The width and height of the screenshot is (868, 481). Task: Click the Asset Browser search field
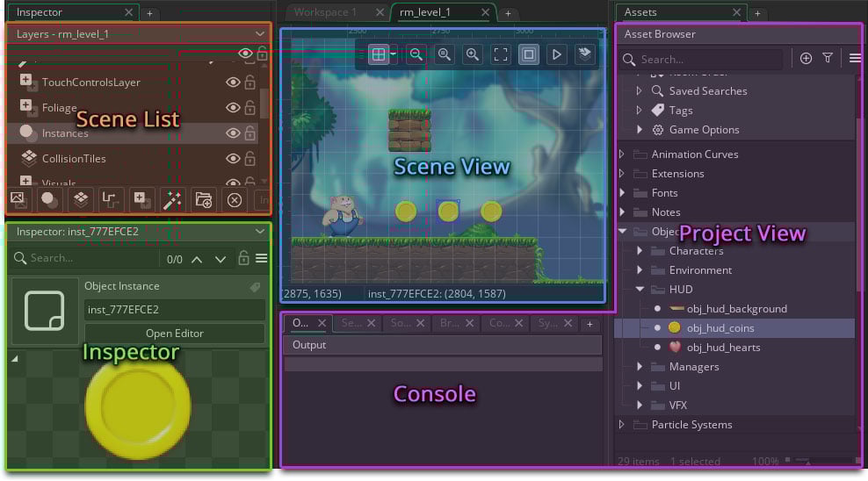pos(702,59)
